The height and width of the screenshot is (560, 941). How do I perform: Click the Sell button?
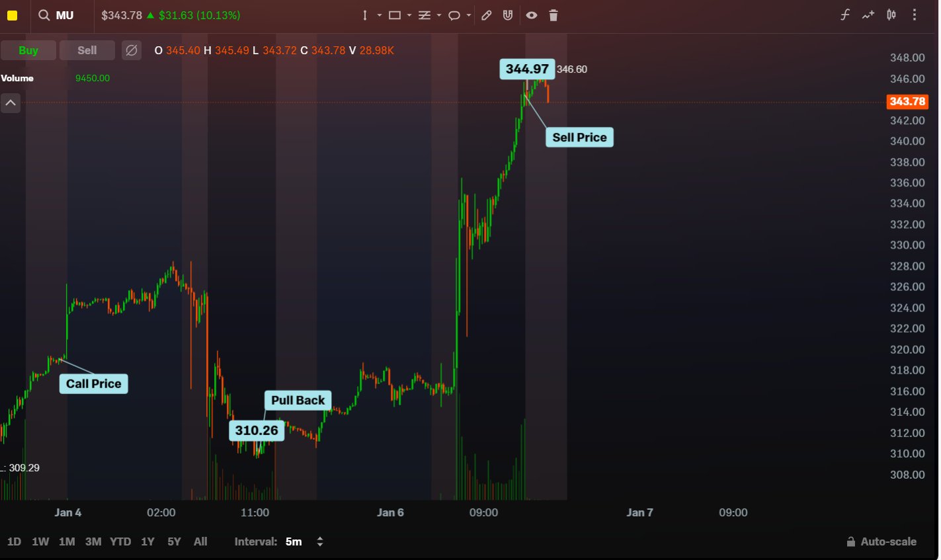[x=87, y=50]
